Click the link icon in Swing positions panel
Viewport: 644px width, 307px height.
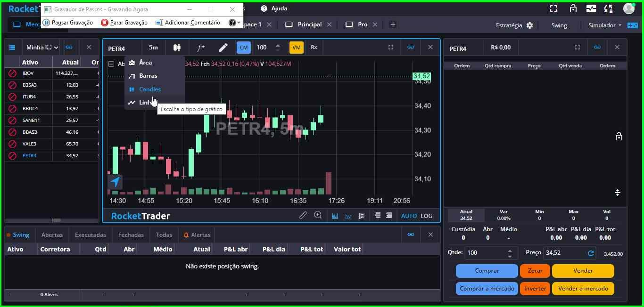[x=411, y=234]
